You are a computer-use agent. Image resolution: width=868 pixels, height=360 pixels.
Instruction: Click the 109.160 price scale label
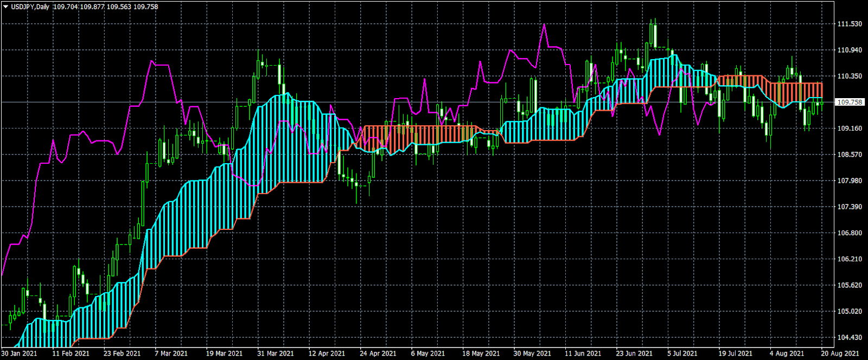point(850,128)
